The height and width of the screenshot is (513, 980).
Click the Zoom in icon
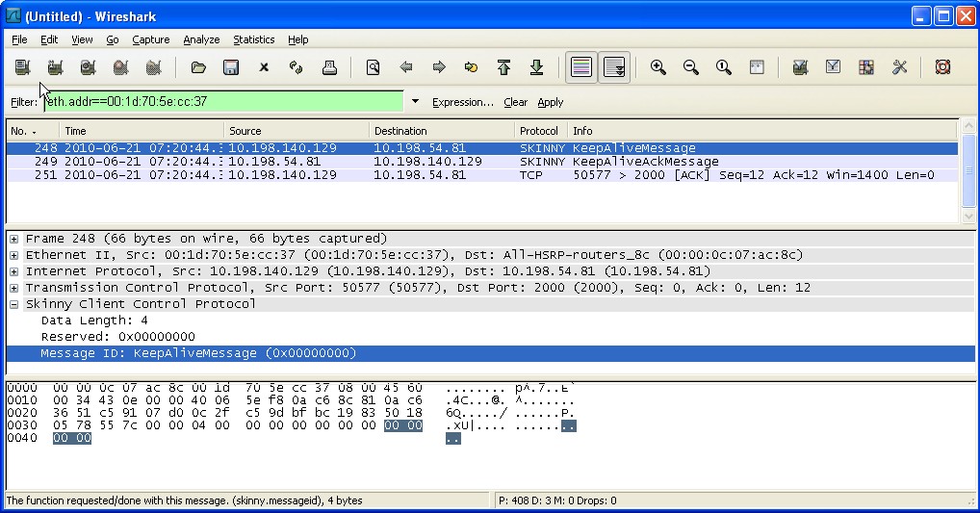[658, 67]
